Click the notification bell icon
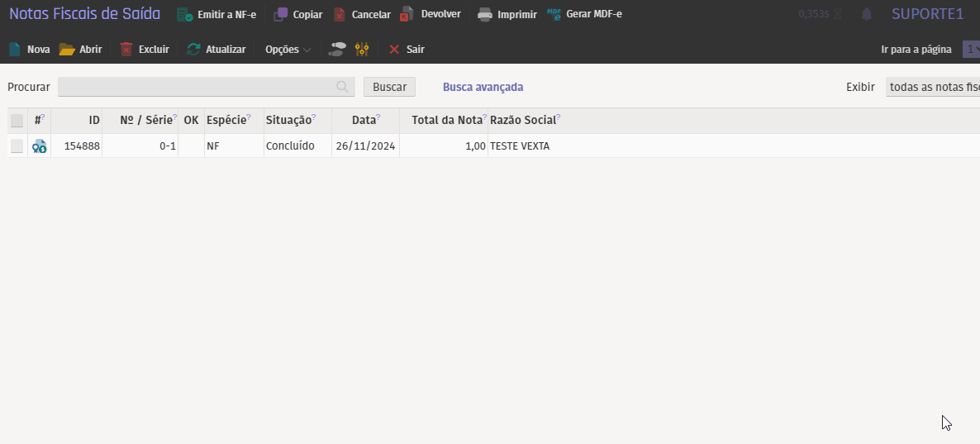This screenshot has width=980, height=444. click(867, 14)
